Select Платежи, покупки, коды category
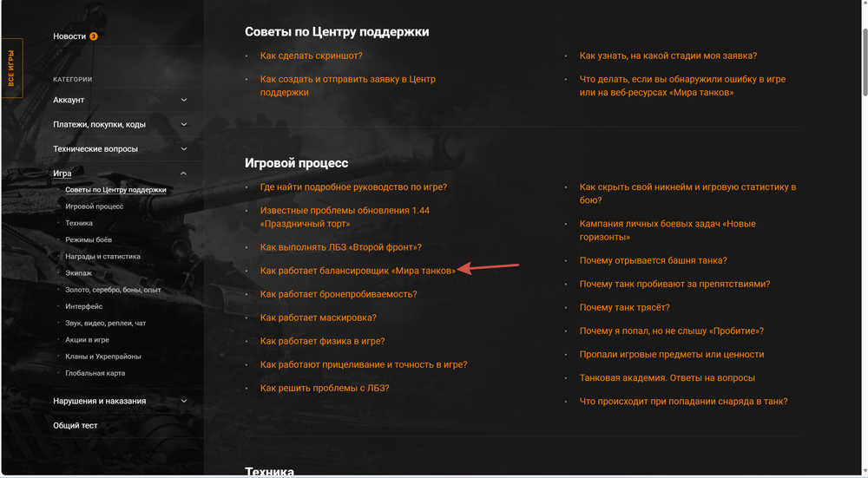The width and height of the screenshot is (868, 478). [99, 124]
